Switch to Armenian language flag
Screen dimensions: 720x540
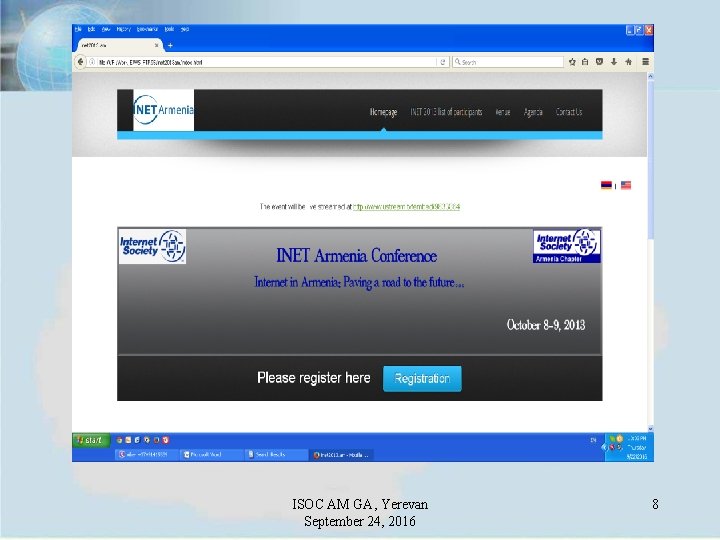[x=606, y=185]
